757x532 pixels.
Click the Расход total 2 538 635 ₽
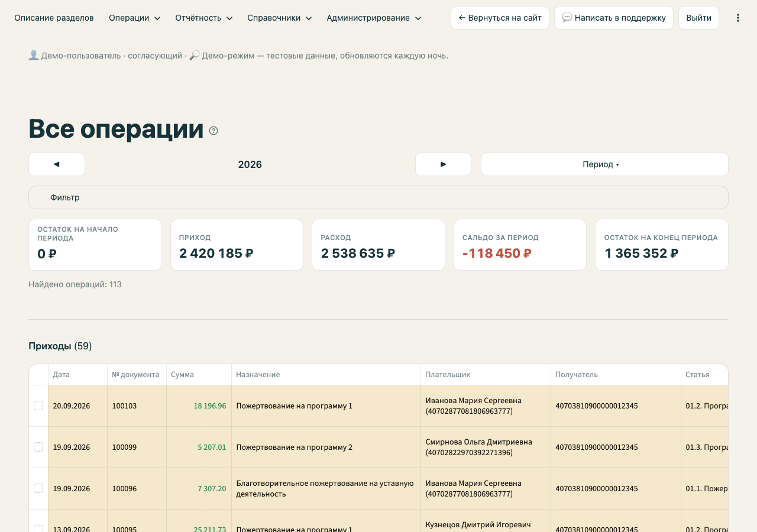(x=358, y=254)
